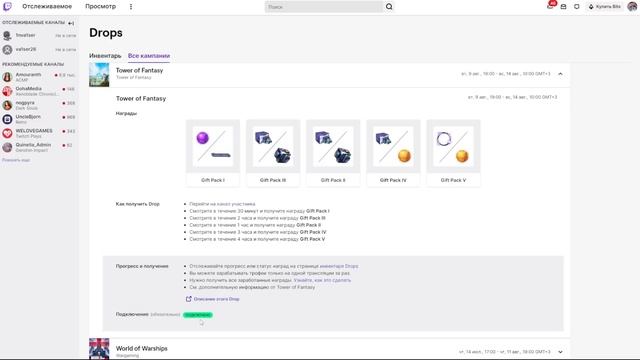The image size is (640, 360).
Task: Click the Amouranth channel name
Action: coord(28,75)
